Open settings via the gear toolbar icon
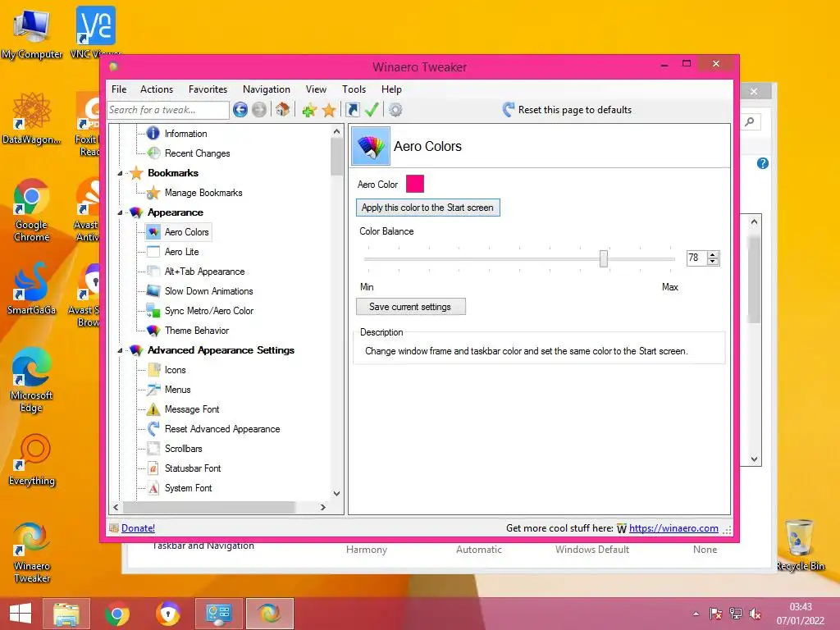Viewport: 840px width, 630px height. click(395, 110)
